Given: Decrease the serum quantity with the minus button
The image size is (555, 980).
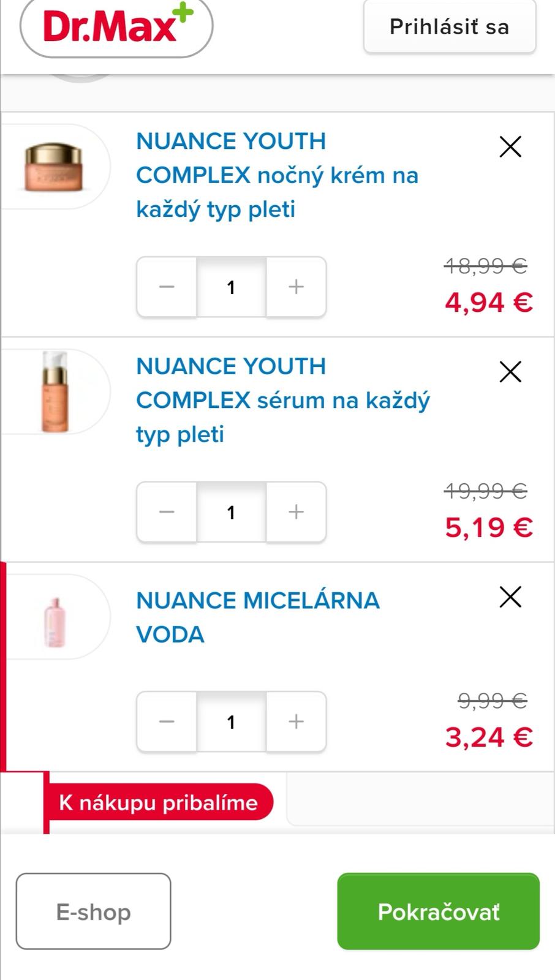Looking at the screenshot, I should coord(167,511).
